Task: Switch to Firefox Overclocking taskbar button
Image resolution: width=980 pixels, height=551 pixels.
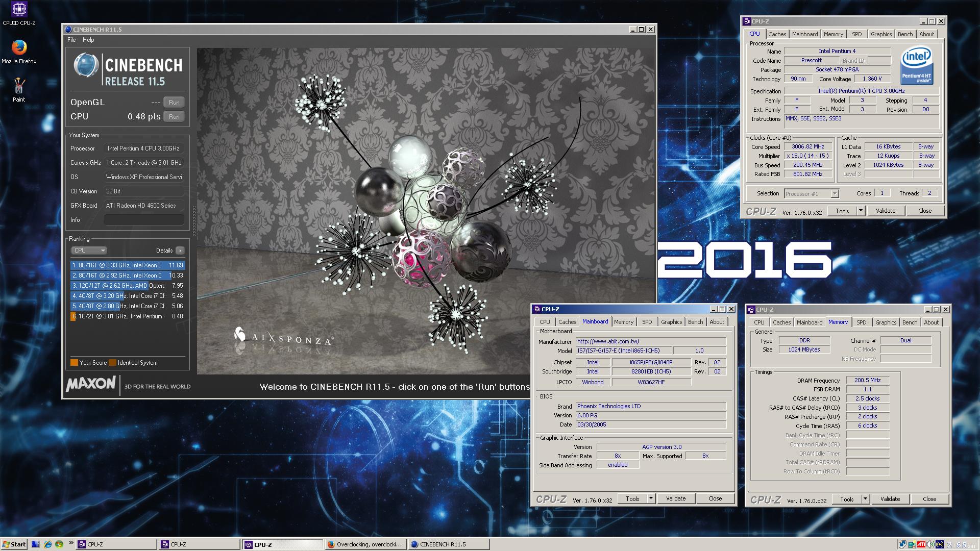Action: (365, 544)
